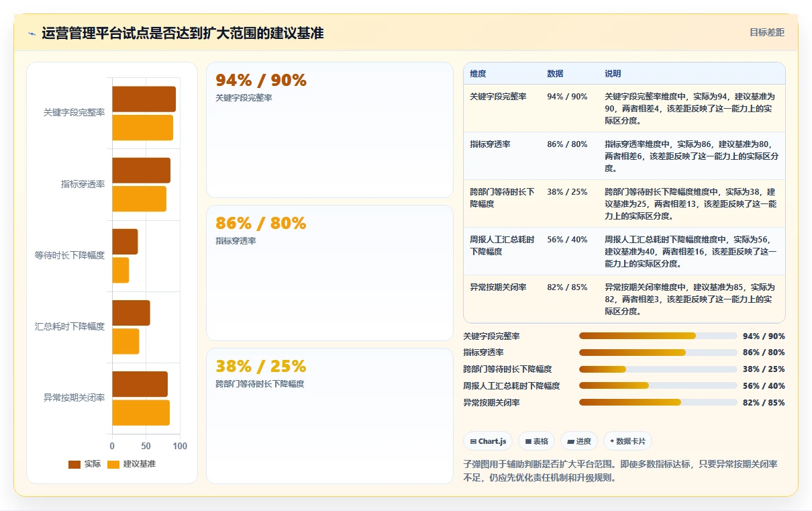This screenshot has width=812, height=511.
Task: Click the orange 建议基准 bar for 汇总耗时下降幅度
Action: pos(125,341)
